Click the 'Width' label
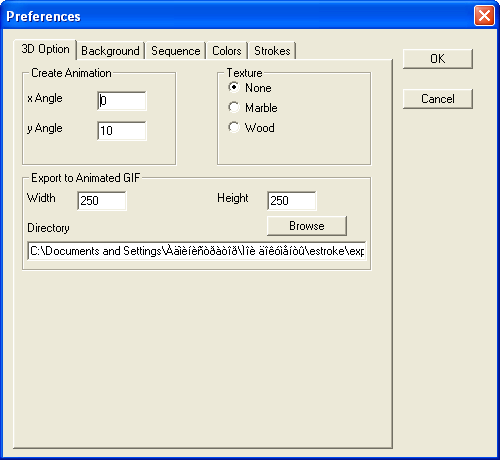The image size is (500, 460). [x=41, y=198]
